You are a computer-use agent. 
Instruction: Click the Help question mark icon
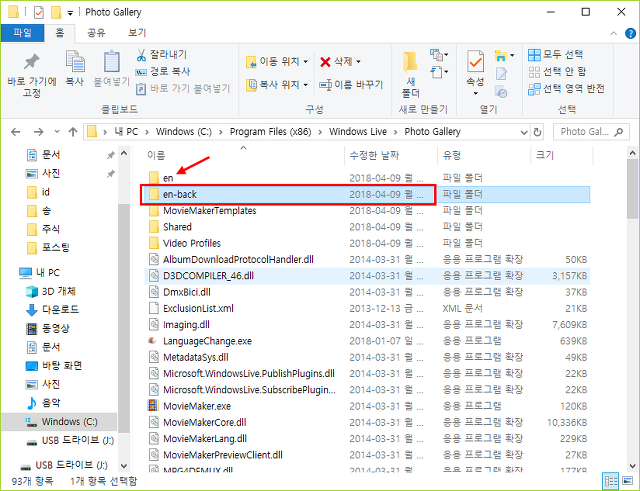tap(630, 33)
